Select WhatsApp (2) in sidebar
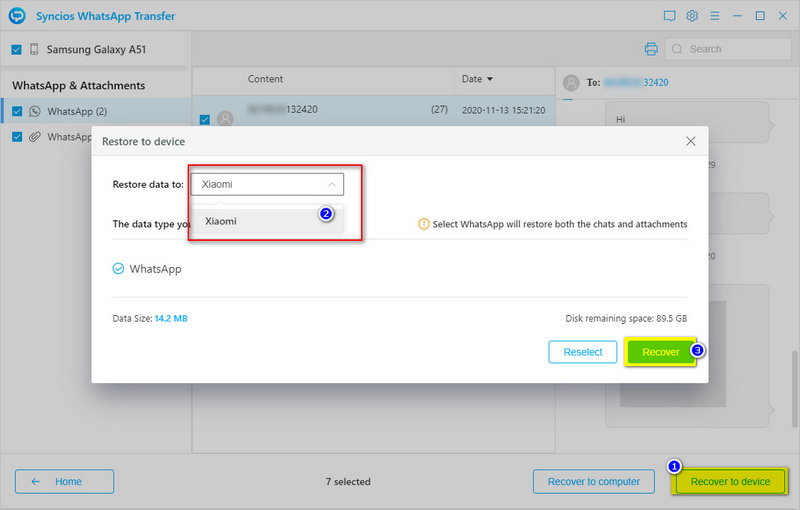 [x=97, y=111]
